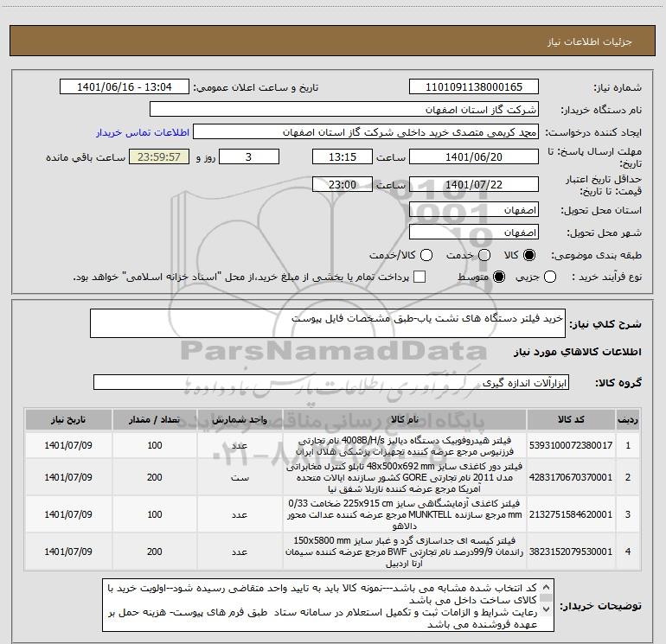Select item code 3823152079530001
The image size is (666, 644).
pos(571,552)
